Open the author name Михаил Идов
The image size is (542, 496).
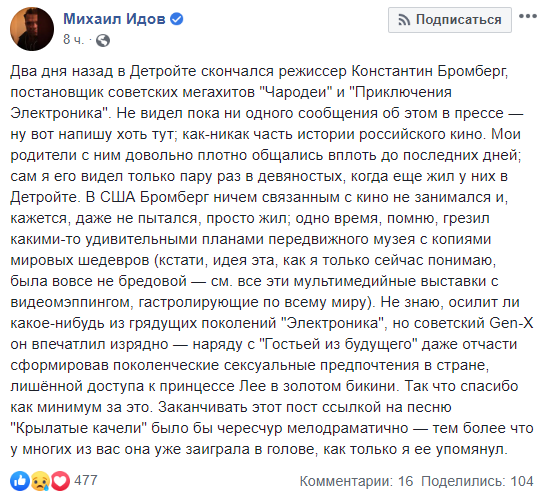(x=114, y=19)
